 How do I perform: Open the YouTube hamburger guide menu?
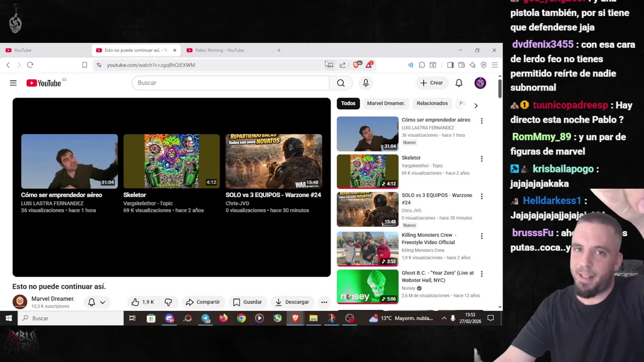(13, 83)
